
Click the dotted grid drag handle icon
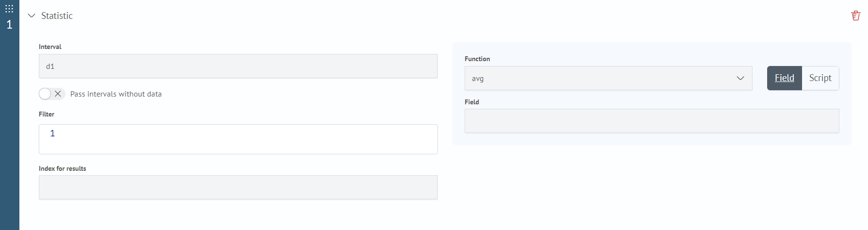9,9
